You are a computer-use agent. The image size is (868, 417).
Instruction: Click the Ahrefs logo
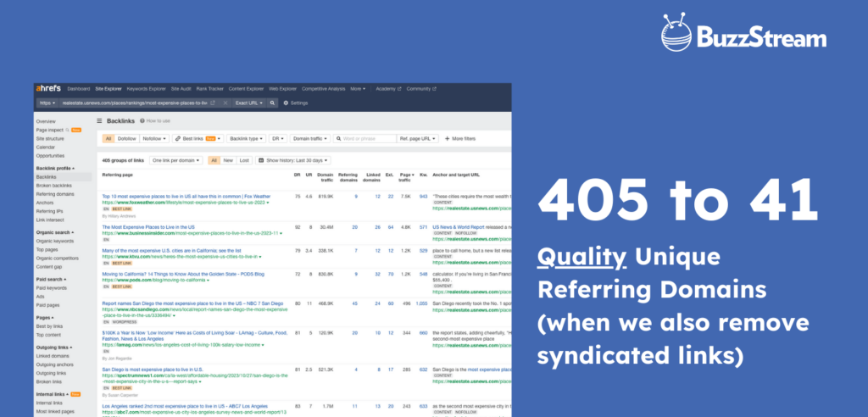[50, 88]
